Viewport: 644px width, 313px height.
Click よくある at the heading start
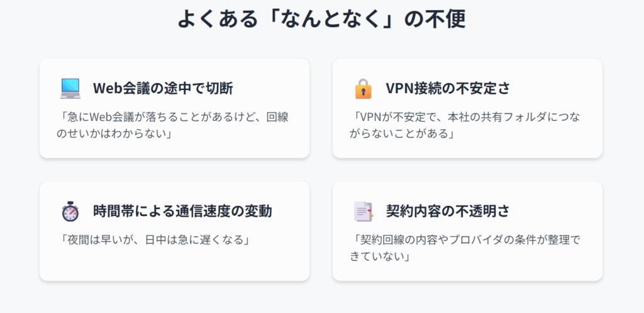208,20
